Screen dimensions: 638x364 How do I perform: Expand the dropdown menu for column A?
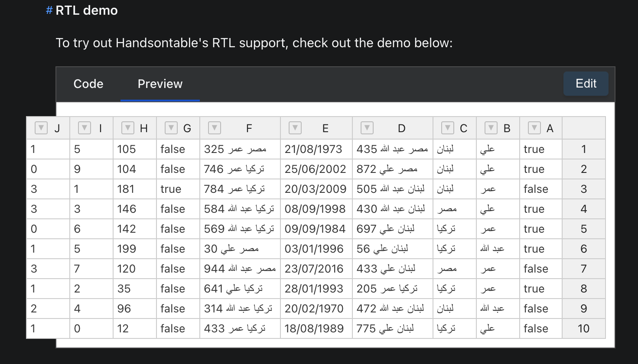(x=534, y=128)
